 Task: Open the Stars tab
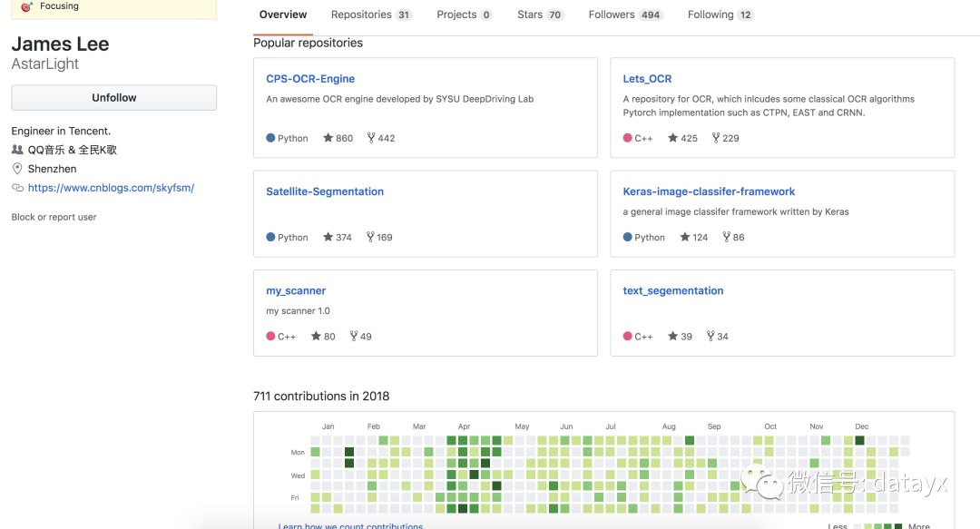tap(540, 15)
